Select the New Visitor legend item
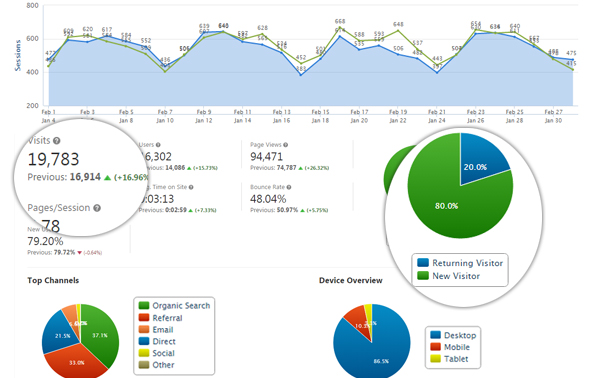This screenshot has height=378, width=604. (x=449, y=276)
